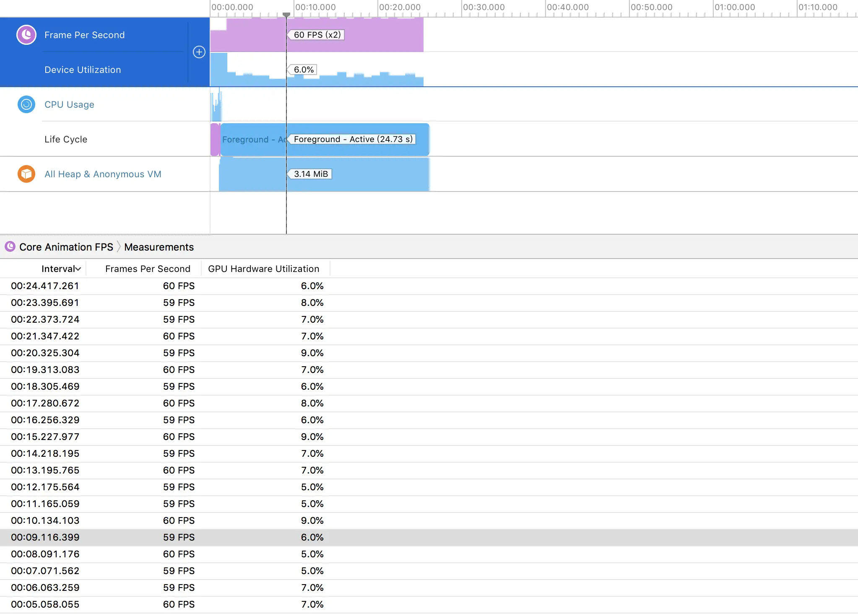Image resolution: width=858 pixels, height=616 pixels.
Task: Click the purple launch segment in Life Cycle
Action: [215, 140]
